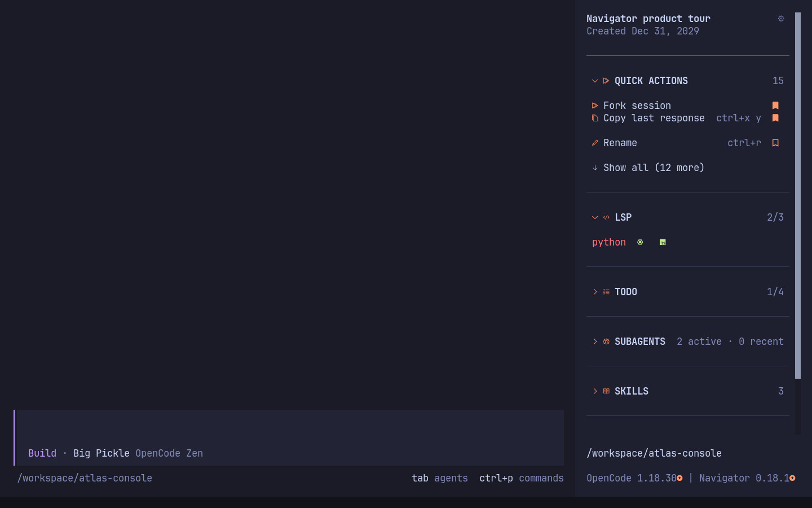Click the 2 active · 0 recent subagents status
Screen dimensions: 812x508
tap(730, 341)
